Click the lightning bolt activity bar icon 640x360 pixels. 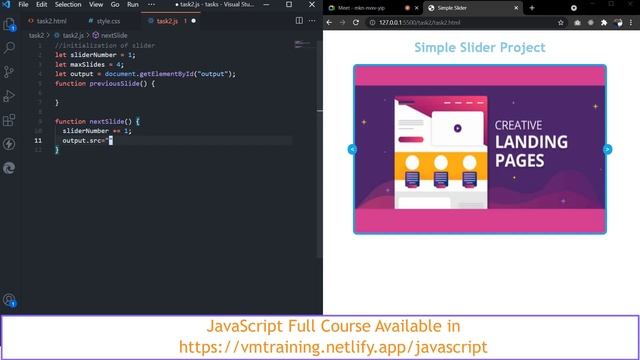point(9,144)
